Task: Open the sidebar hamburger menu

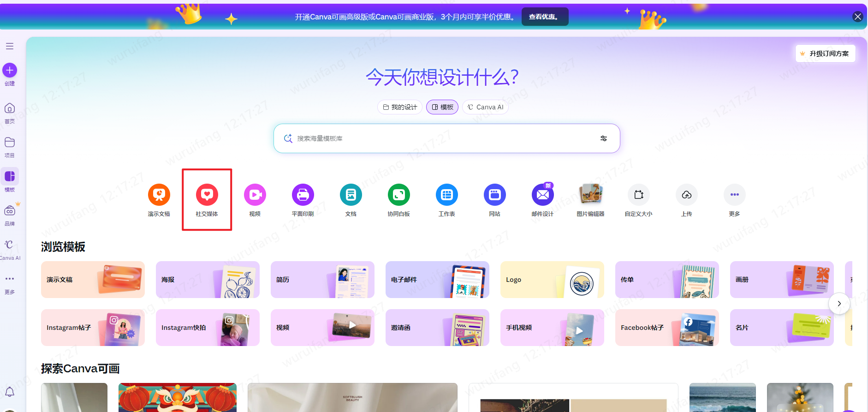Action: tap(10, 46)
